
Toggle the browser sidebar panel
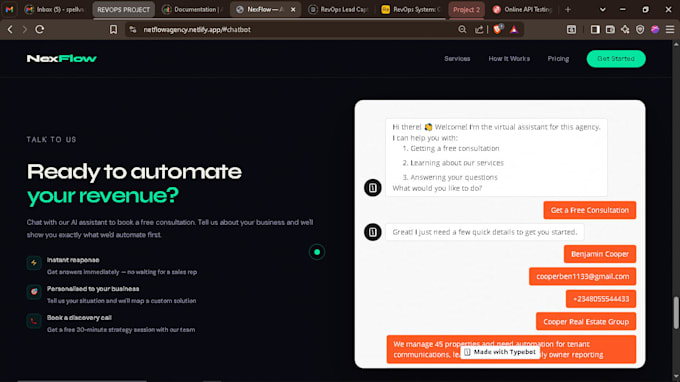tap(595, 29)
